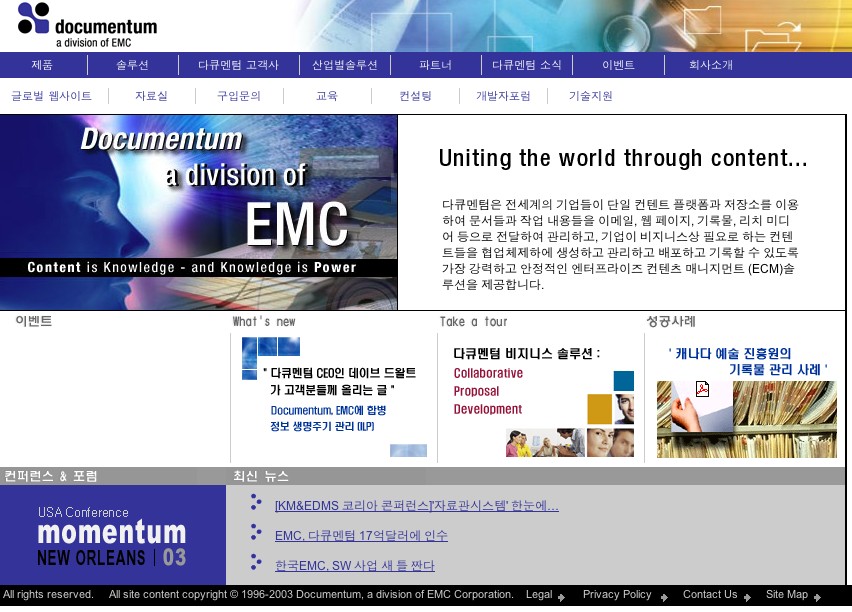Click the arrow icon next to Legal
The height and width of the screenshot is (612, 852).
coord(561,597)
